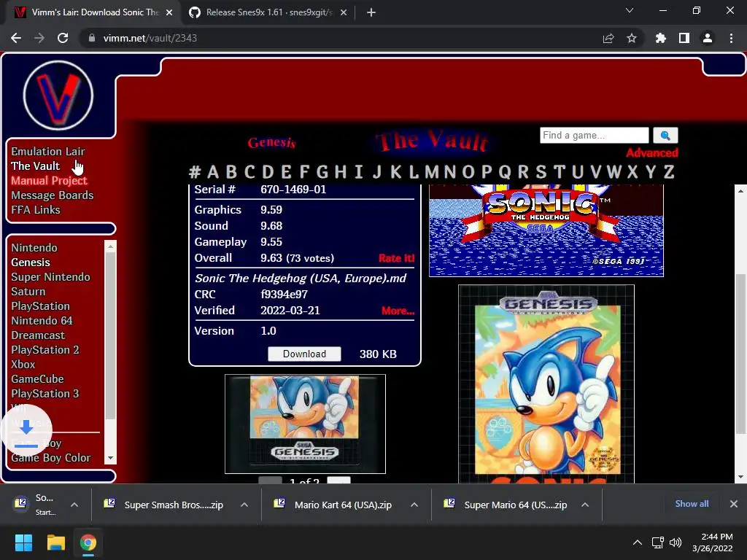Open the Chrome profile icon
747x560 pixels.
click(x=708, y=38)
